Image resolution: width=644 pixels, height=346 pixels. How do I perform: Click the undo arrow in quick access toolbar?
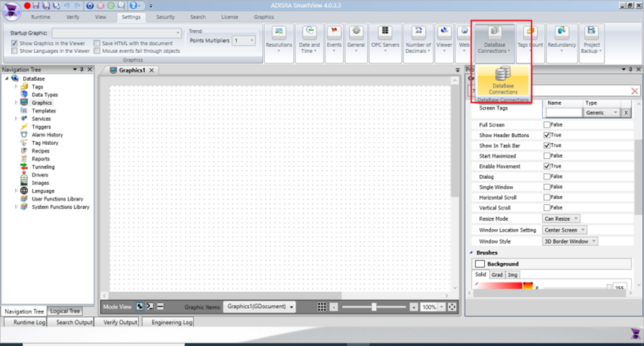(x=66, y=5)
